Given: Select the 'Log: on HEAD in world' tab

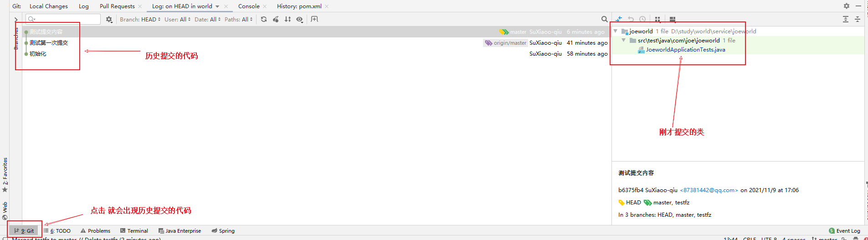Looking at the screenshot, I should (182, 6).
